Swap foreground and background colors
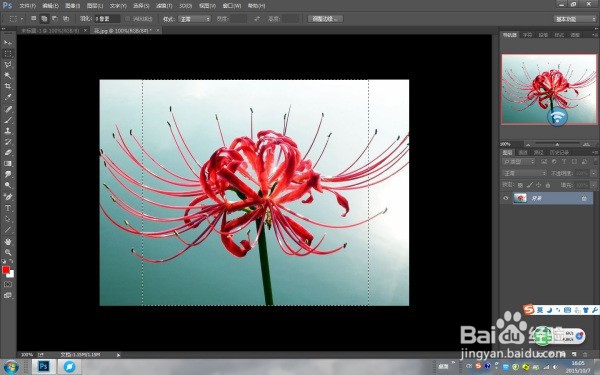 tap(11, 262)
